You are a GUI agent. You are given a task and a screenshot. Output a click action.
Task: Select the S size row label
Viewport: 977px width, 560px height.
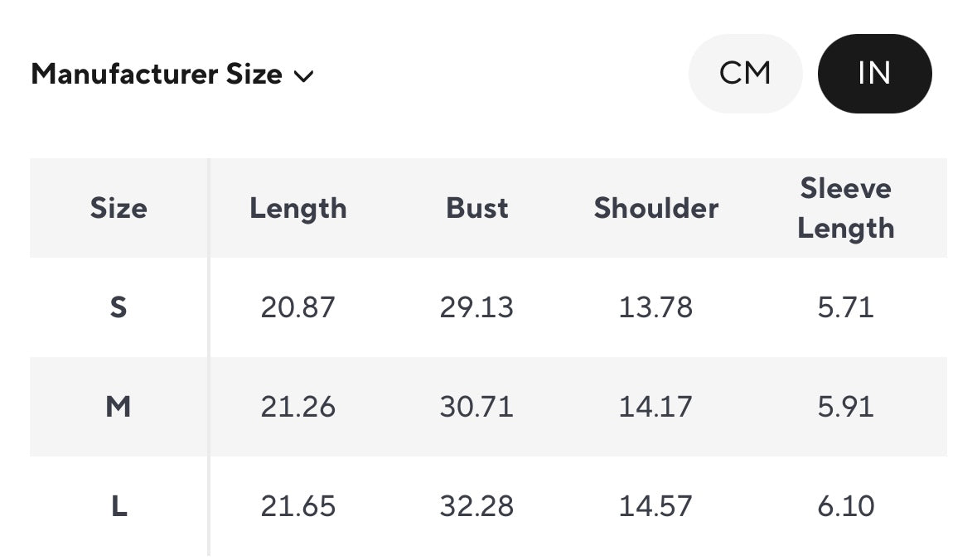(x=118, y=307)
